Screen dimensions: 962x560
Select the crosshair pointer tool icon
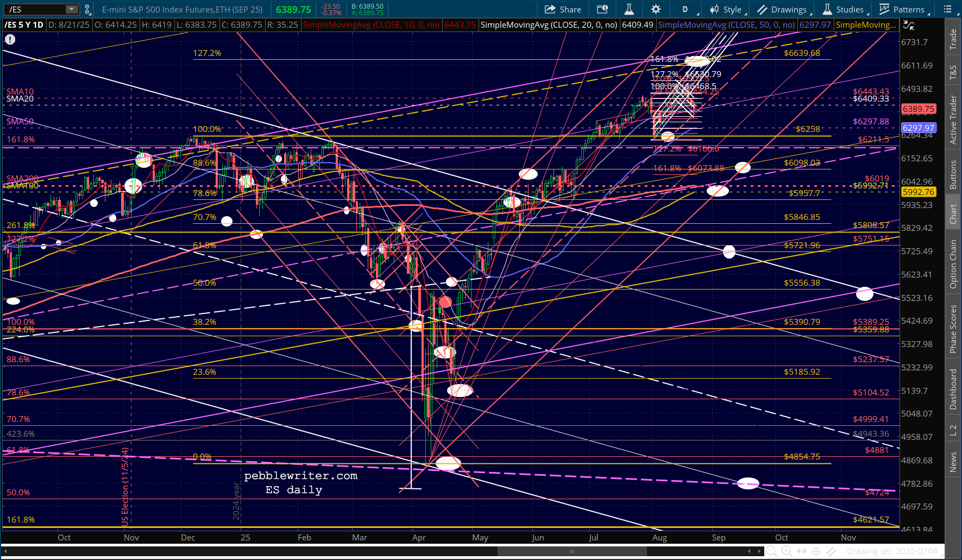[x=816, y=551]
